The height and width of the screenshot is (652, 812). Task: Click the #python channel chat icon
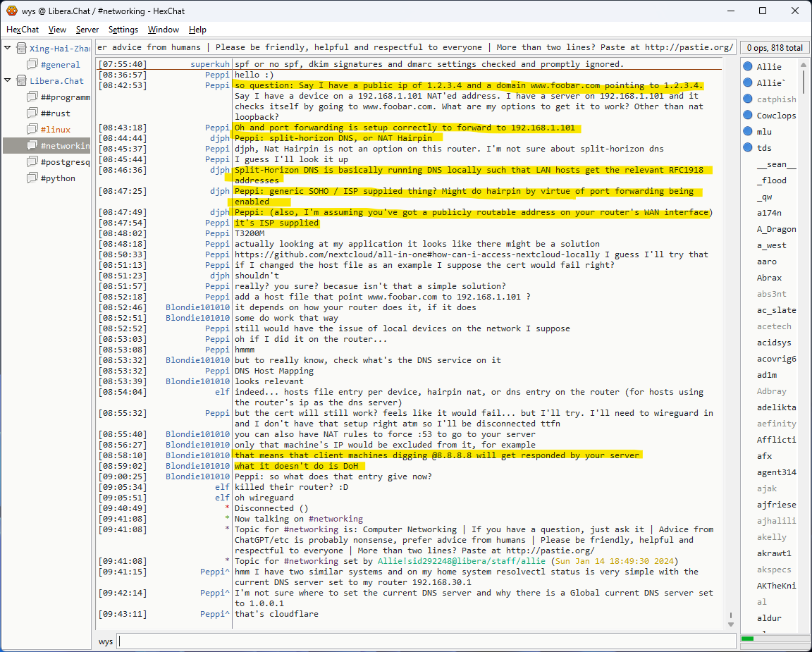click(x=32, y=178)
